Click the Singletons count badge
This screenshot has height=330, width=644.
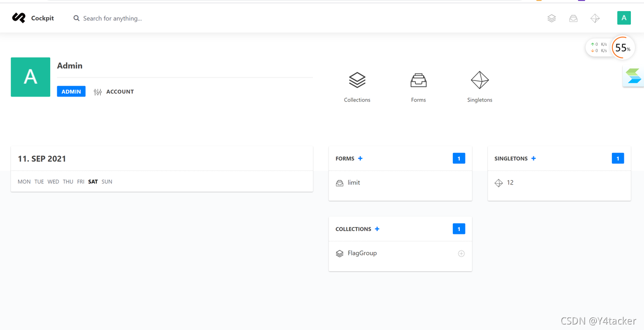[x=618, y=158]
